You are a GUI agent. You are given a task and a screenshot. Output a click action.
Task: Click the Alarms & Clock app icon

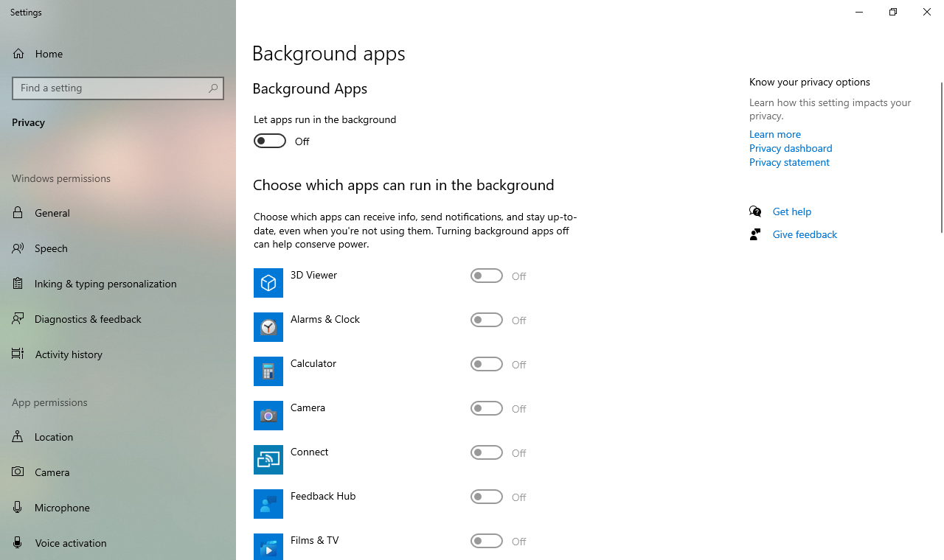[268, 327]
